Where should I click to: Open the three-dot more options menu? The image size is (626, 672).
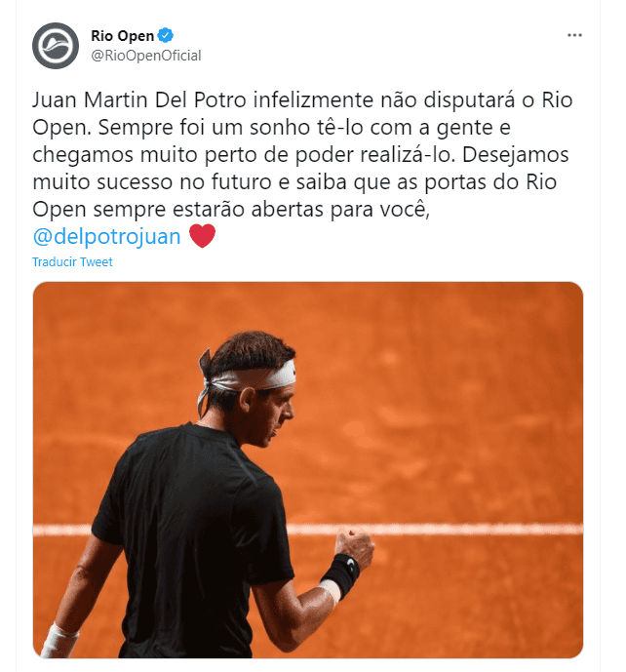574,35
